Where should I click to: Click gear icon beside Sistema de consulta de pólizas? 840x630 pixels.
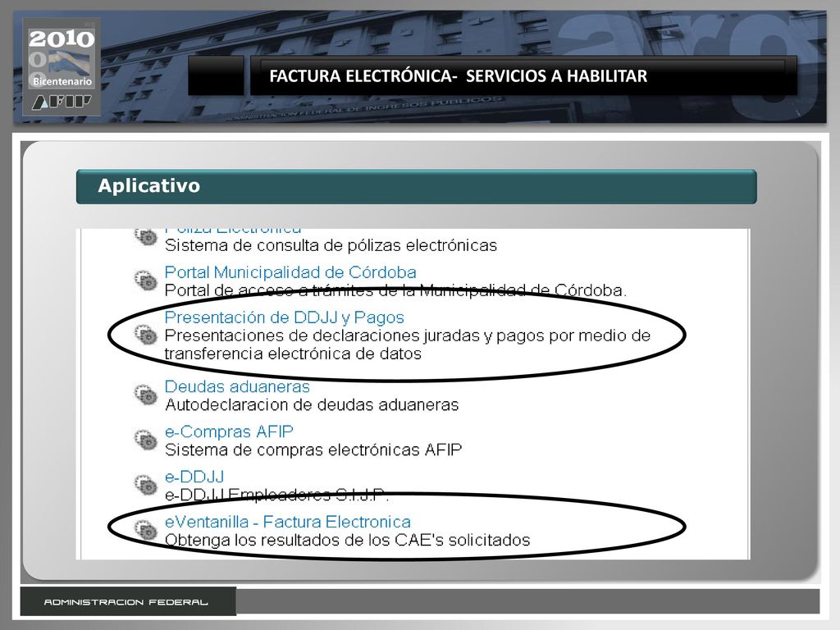click(145, 236)
